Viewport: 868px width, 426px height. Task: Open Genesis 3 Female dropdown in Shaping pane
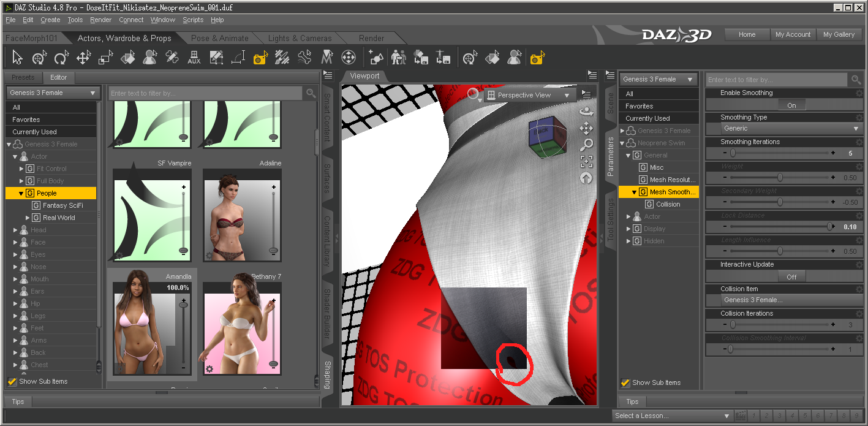click(x=53, y=93)
